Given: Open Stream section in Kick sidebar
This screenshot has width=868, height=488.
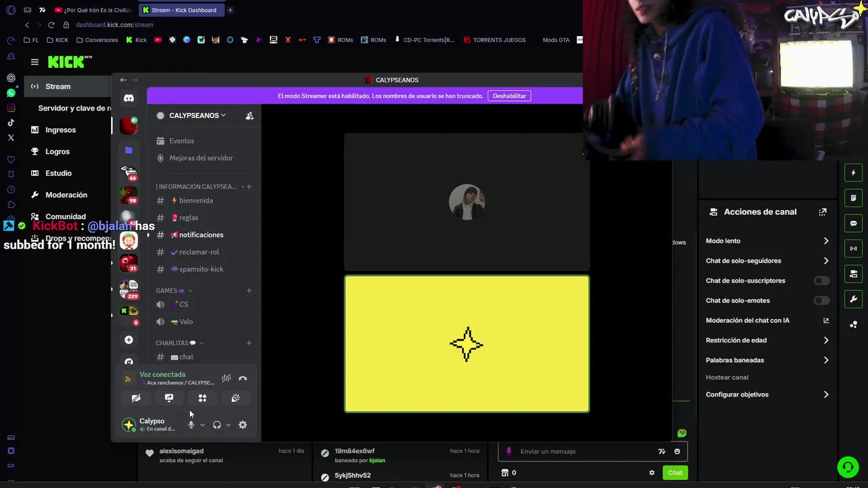Looking at the screenshot, I should click(x=68, y=87).
